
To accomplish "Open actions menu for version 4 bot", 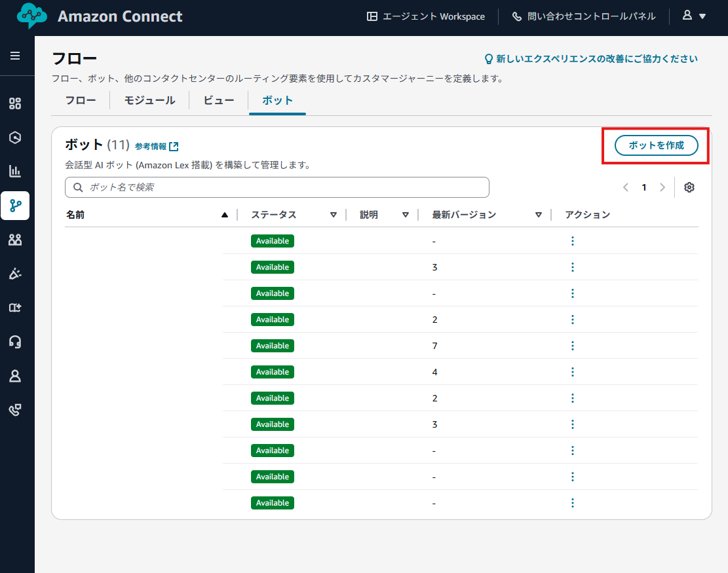I will point(572,372).
